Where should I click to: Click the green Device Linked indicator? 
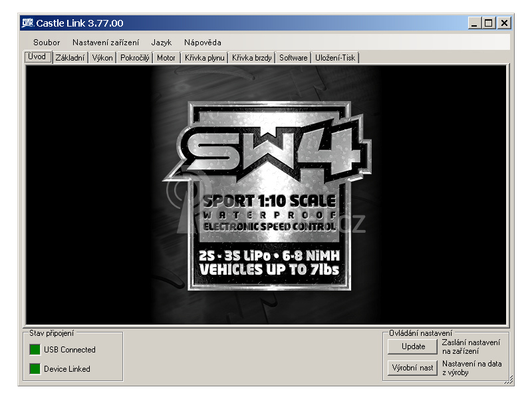[35, 369]
